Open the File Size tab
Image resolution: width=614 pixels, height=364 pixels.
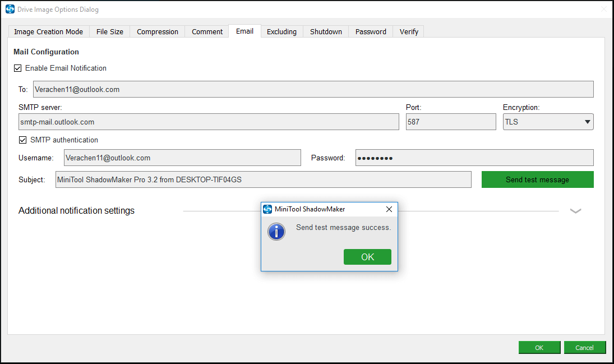tap(110, 32)
